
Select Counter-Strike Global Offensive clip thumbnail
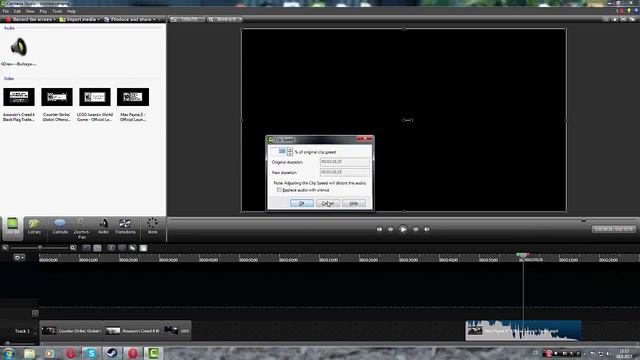coord(57,97)
